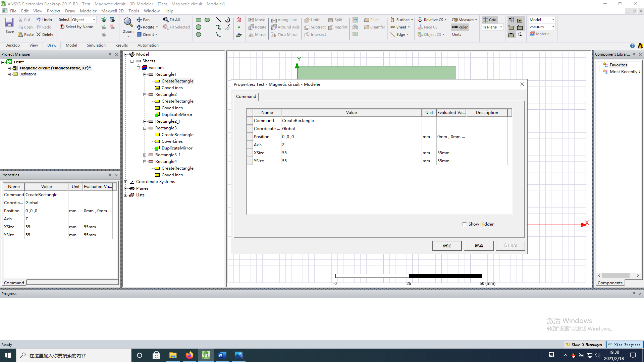Select the Draw line tool
Image resolution: width=644 pixels, height=362 pixels.
(x=219, y=20)
